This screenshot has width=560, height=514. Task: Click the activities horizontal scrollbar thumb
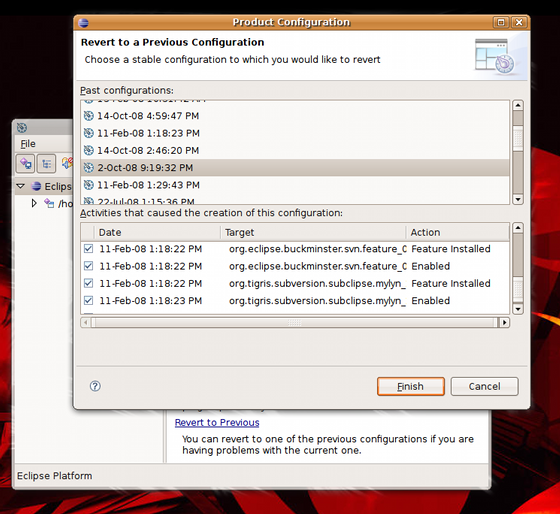(x=295, y=323)
